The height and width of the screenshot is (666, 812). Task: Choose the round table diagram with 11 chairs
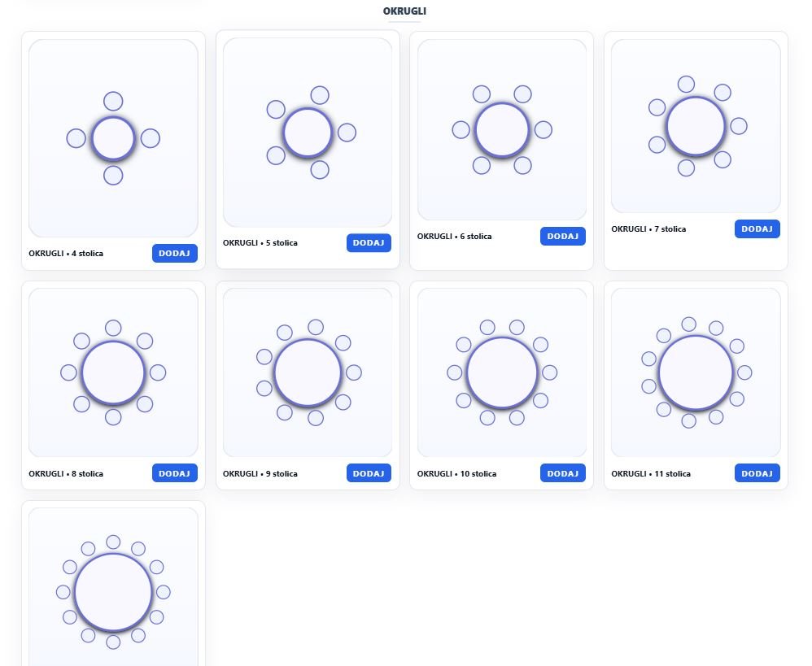(696, 372)
